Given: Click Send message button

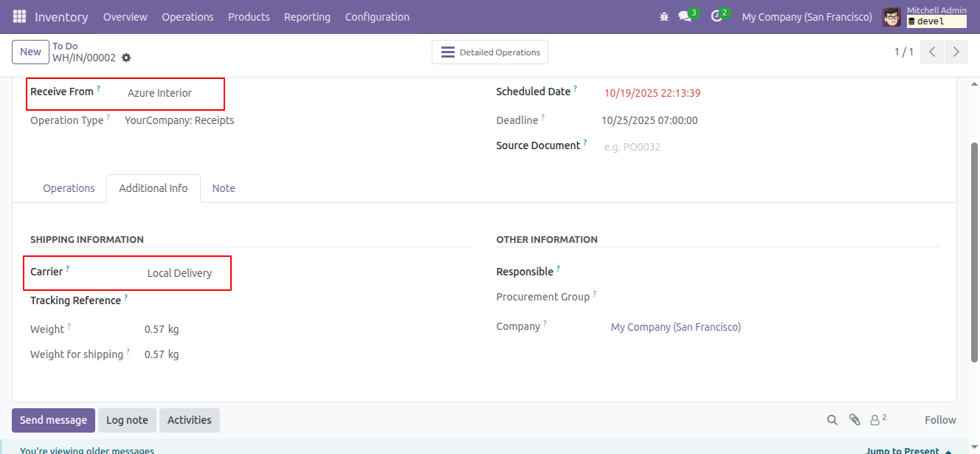Looking at the screenshot, I should [x=53, y=420].
